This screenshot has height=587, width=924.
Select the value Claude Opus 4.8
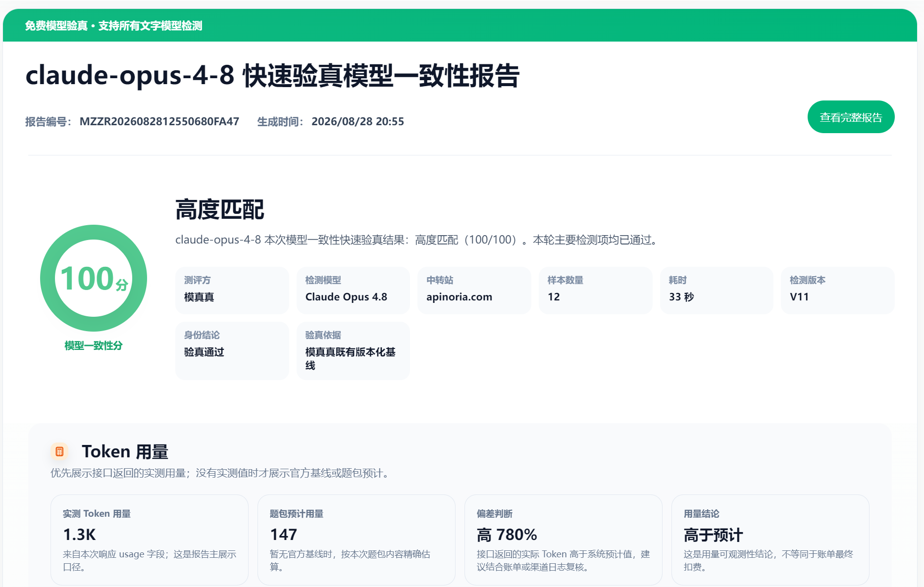pos(346,297)
